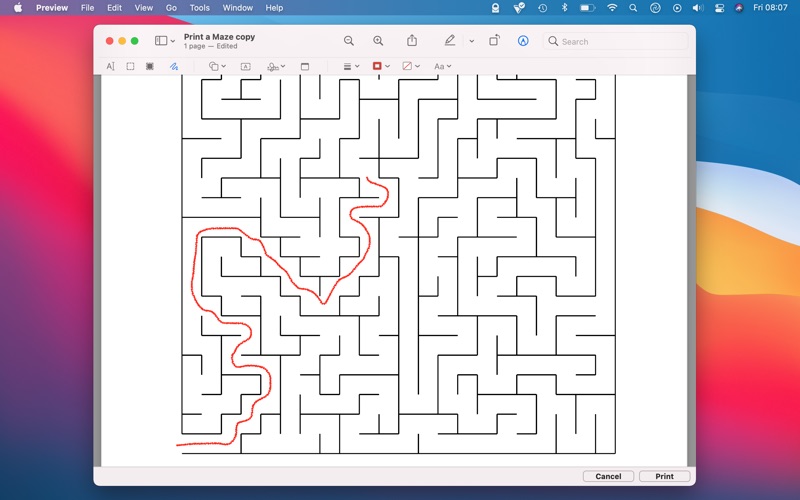This screenshot has height=500, width=800.
Task: Toggle the Markup toolbar button
Action: [523, 41]
